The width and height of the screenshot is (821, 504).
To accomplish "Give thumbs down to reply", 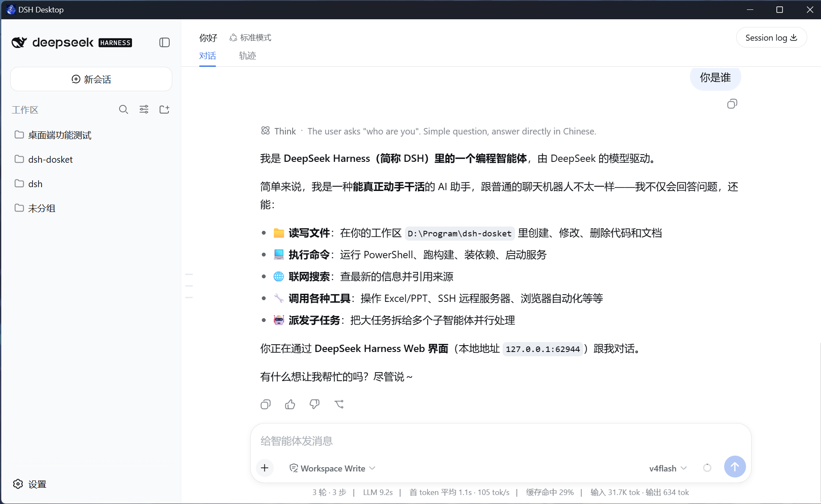I will [315, 404].
